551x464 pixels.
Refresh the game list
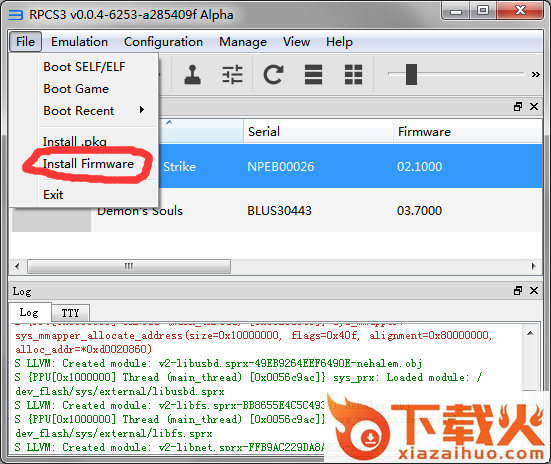coord(273,75)
